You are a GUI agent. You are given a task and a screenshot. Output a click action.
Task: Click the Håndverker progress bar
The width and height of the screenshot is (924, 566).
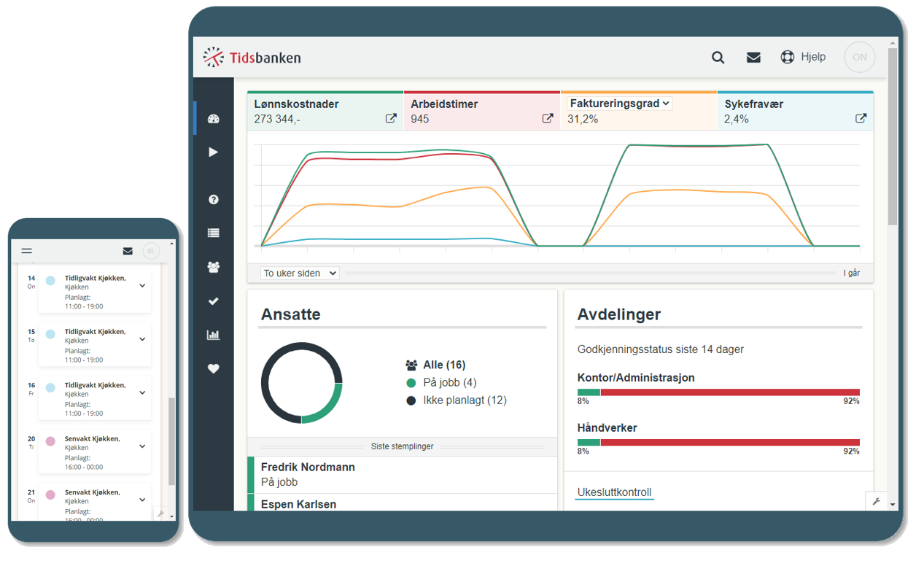pyautogui.click(x=718, y=442)
